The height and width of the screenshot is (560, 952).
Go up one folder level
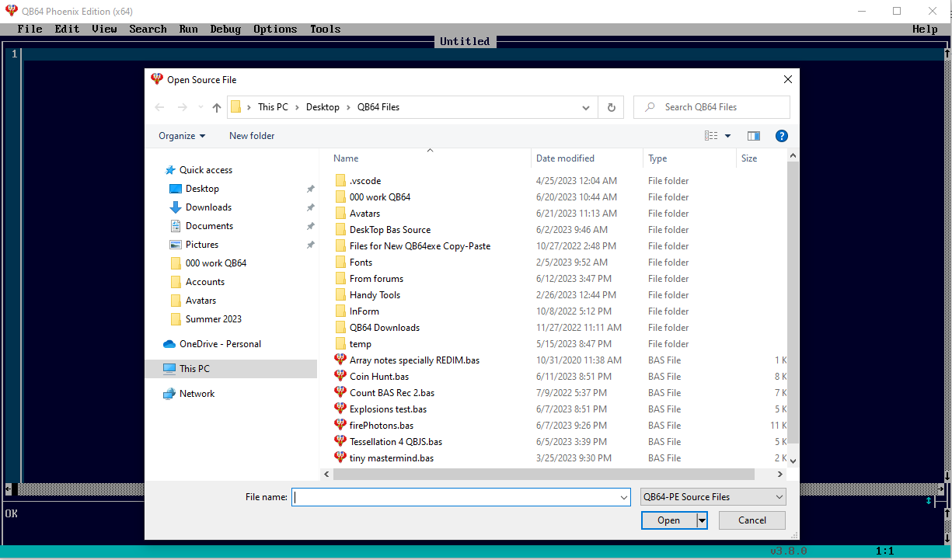tap(217, 107)
